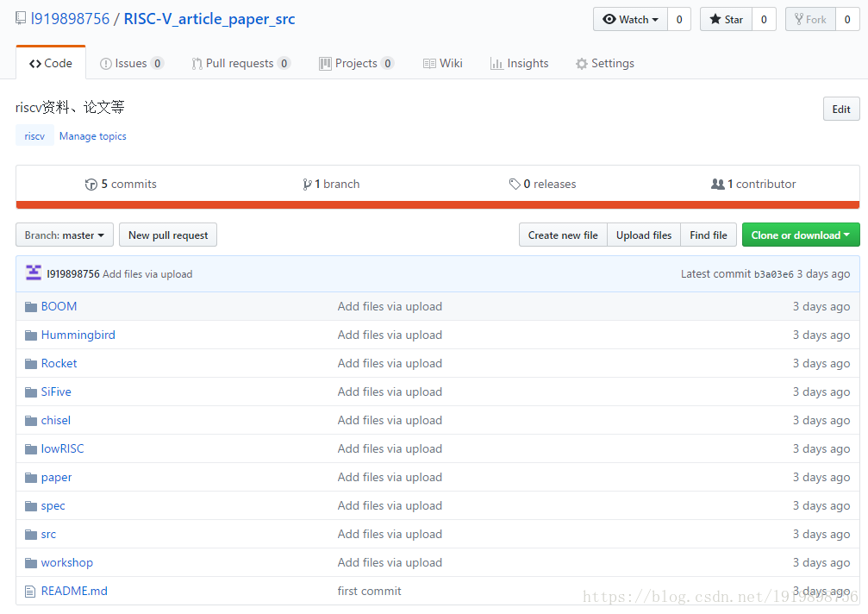Click the repository book icon beside l919898756
This screenshot has width=868, height=614.
point(21,18)
